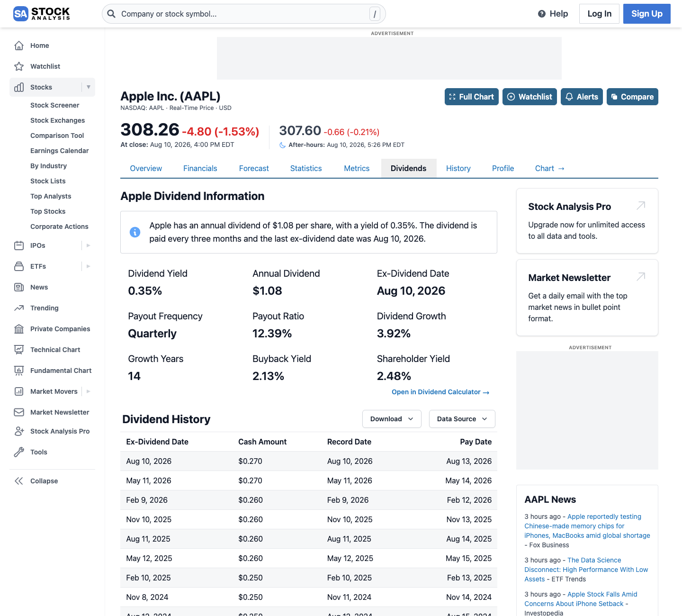Screen dimensions: 682x616
Task: Click the Sign Up button
Action: click(647, 14)
